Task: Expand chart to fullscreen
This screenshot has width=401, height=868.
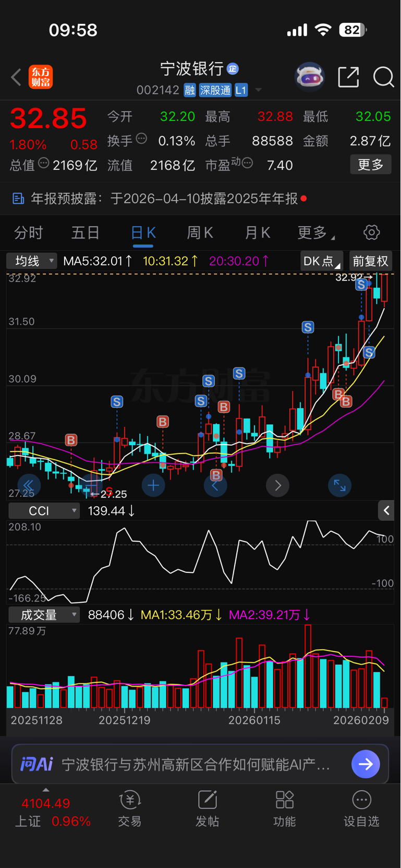Action: 339,486
